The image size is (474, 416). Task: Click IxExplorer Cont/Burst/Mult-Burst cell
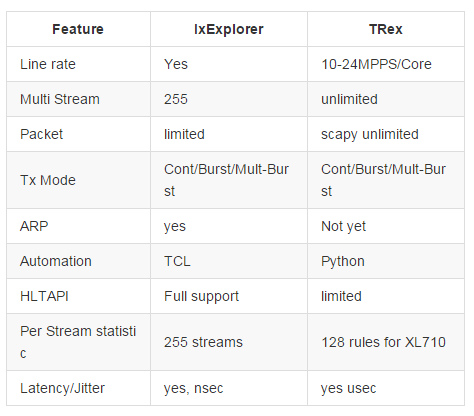click(226, 180)
